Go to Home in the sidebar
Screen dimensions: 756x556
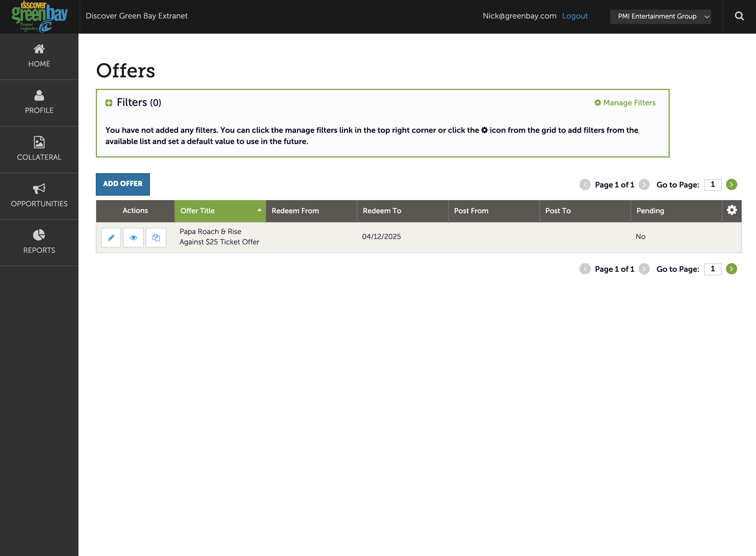click(39, 56)
